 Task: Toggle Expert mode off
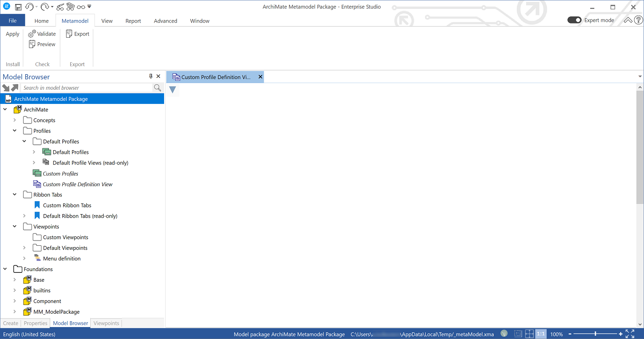[x=574, y=20]
